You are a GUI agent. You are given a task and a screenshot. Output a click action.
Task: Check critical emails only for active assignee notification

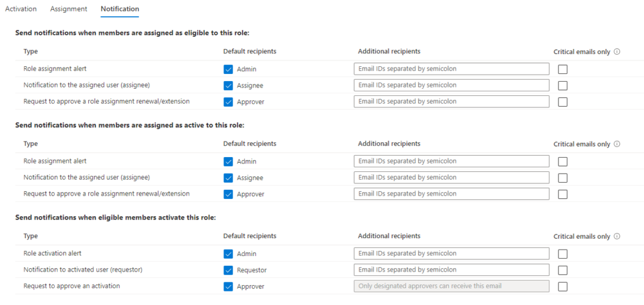click(563, 178)
